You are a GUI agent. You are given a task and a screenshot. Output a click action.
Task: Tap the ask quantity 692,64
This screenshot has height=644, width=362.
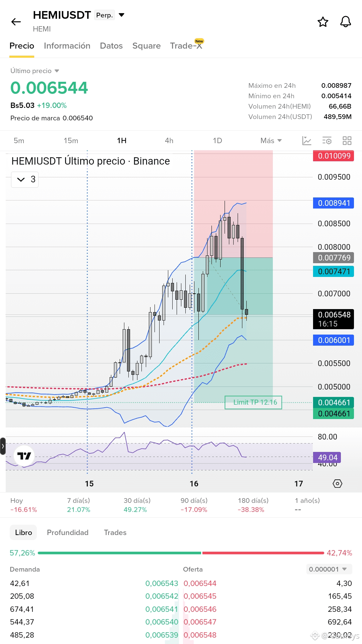[x=340, y=622]
